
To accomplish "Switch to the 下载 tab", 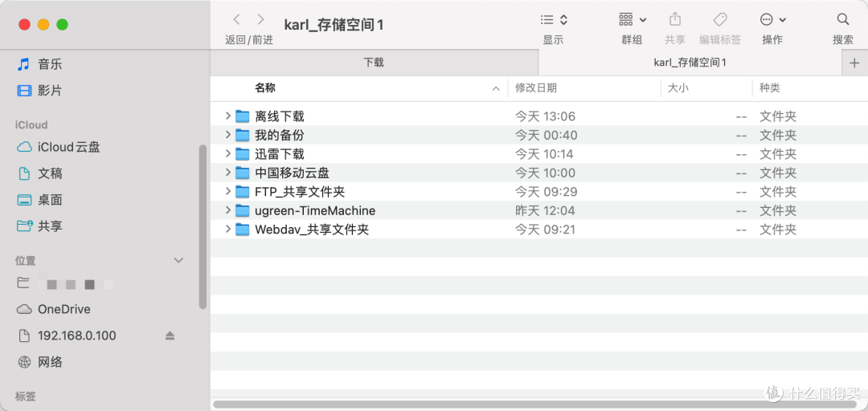I will pos(374,63).
